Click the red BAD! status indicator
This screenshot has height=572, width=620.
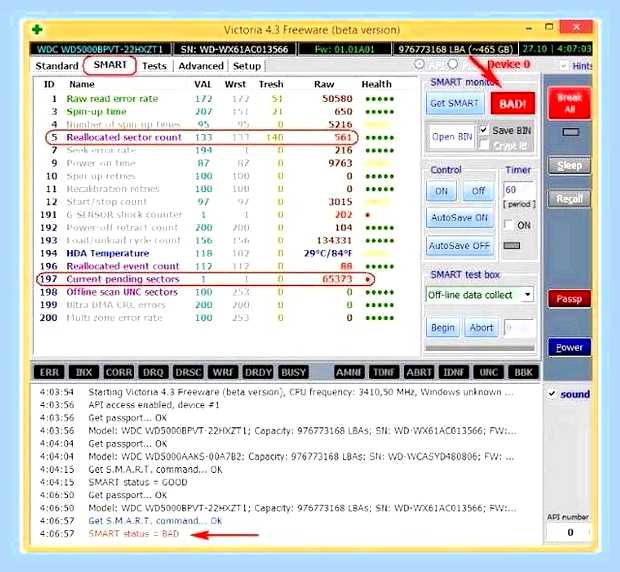pyautogui.click(x=512, y=104)
